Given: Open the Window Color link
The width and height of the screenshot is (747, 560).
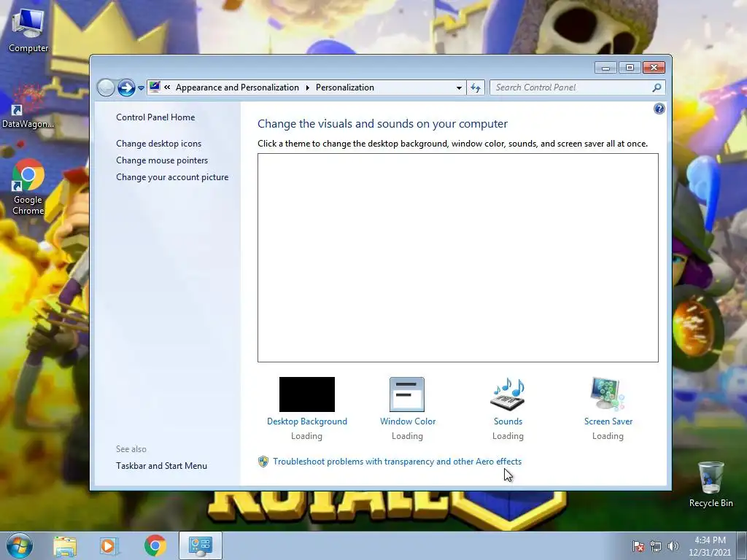Looking at the screenshot, I should coord(408,421).
